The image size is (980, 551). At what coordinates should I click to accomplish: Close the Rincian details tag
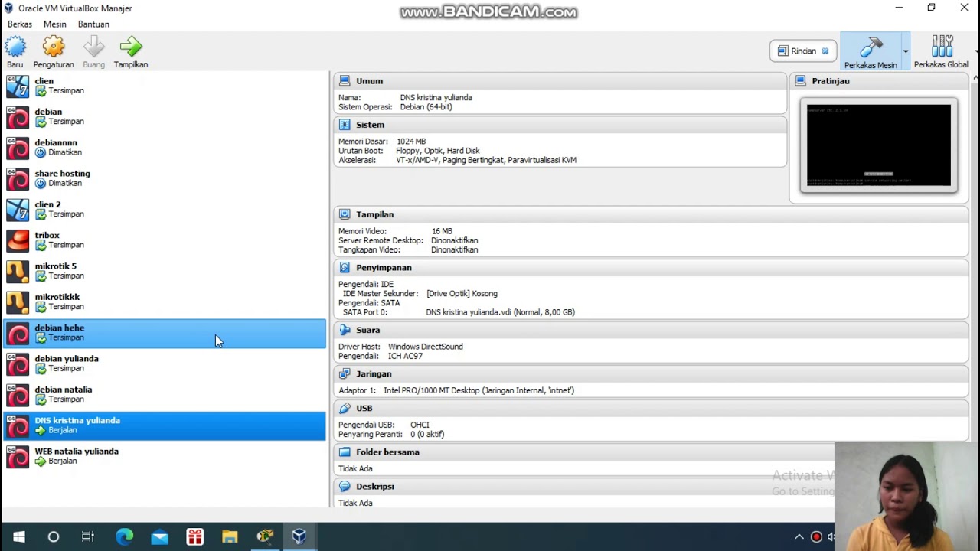tap(825, 51)
